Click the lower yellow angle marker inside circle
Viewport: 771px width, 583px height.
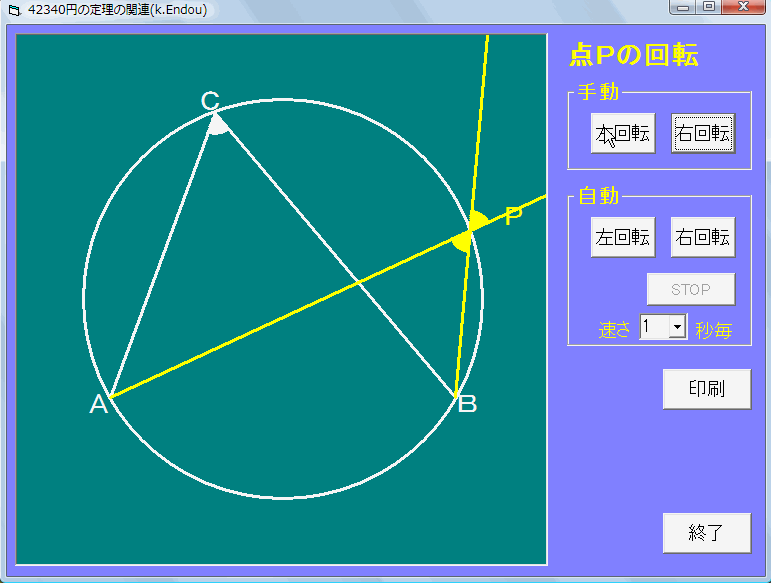pos(461,242)
